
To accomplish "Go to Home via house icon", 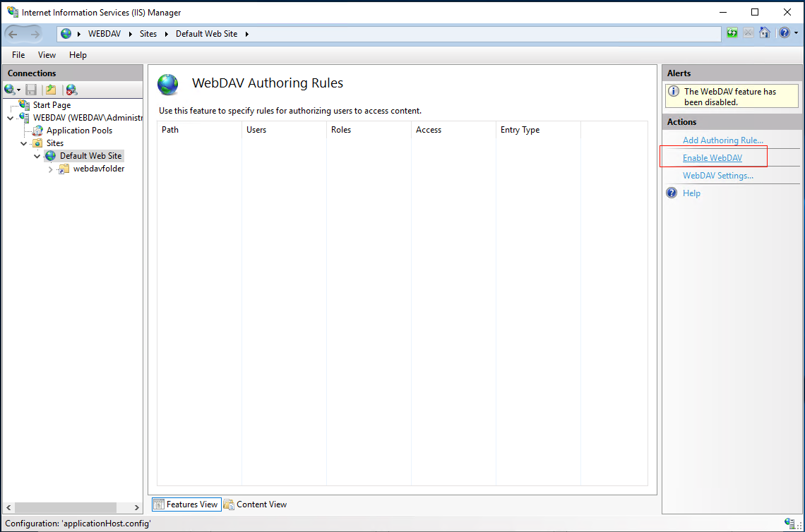I will pos(765,33).
